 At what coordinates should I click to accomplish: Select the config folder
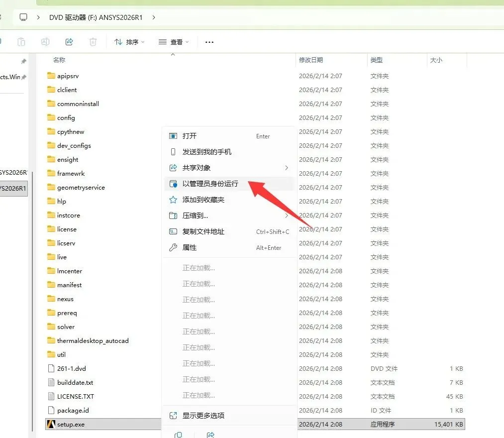tap(61, 117)
